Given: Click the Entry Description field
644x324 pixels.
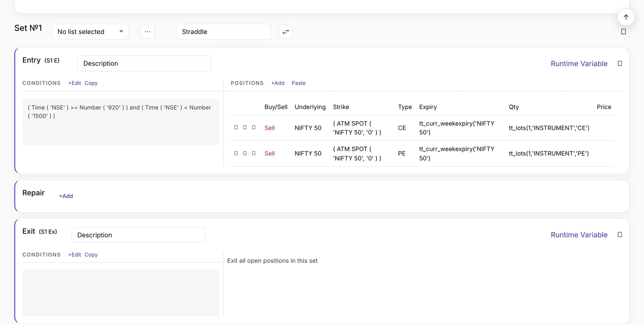Looking at the screenshot, I should (144, 64).
